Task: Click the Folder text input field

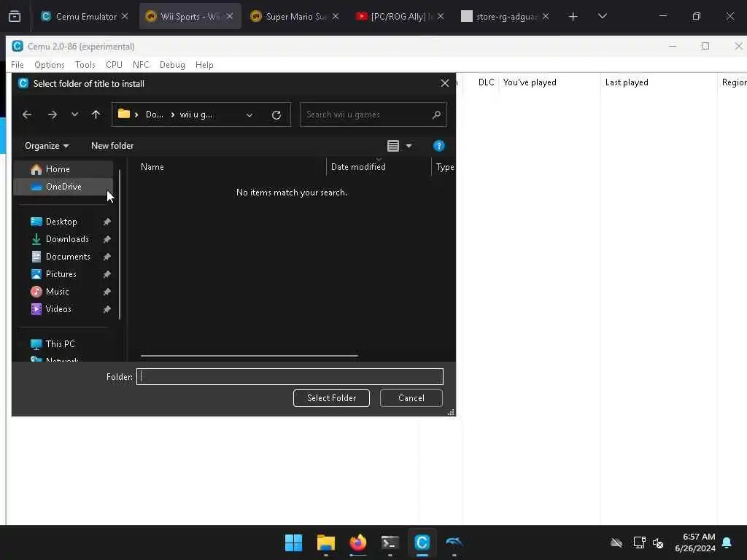Action: [290, 377]
